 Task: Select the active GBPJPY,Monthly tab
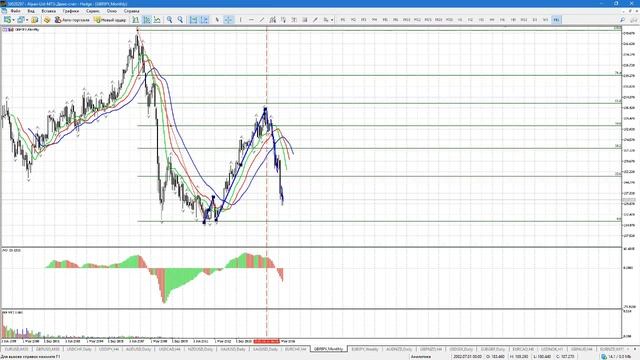coord(328,349)
